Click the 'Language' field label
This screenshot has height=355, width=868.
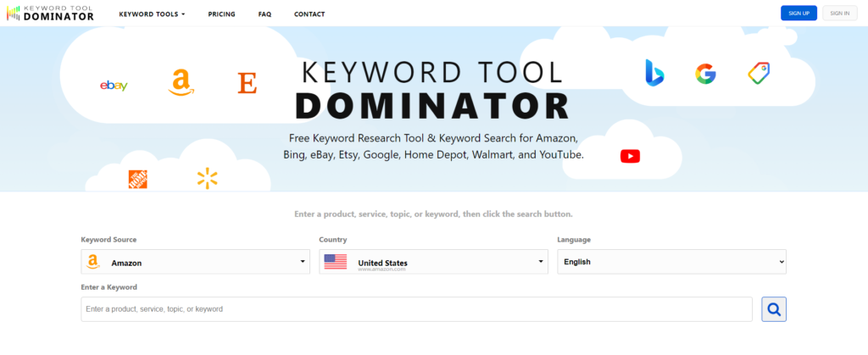click(x=574, y=240)
